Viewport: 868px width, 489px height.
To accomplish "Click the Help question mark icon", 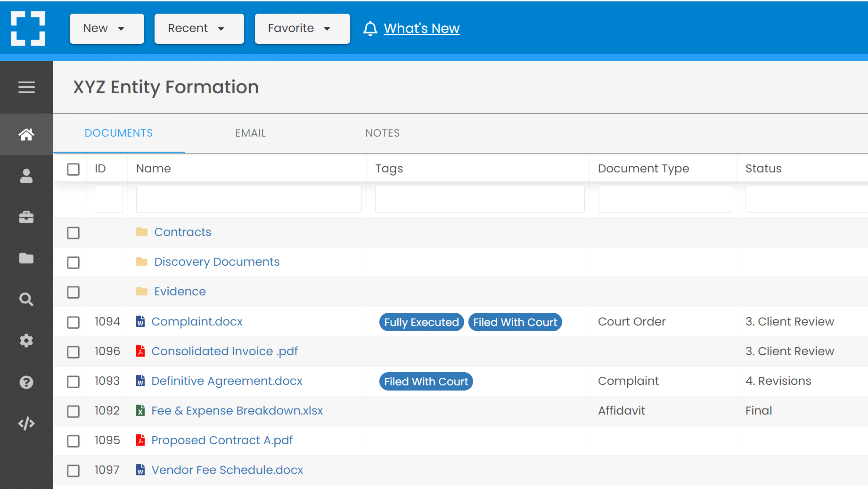I will pos(26,382).
